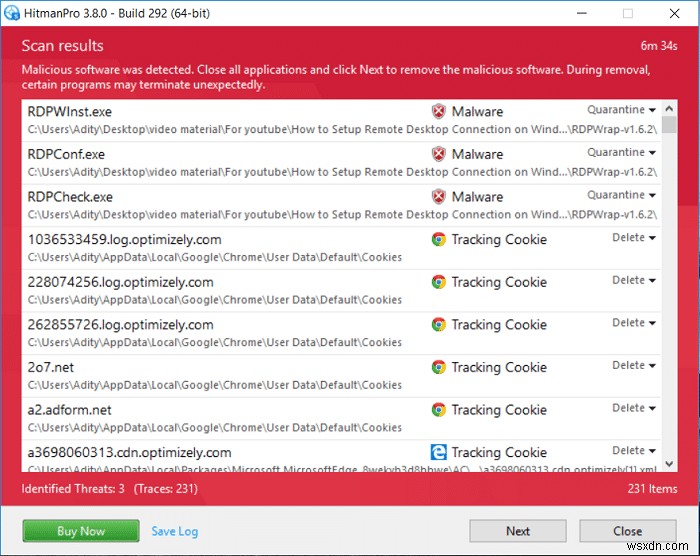Select the a2.adform.net entry
This screenshot has width=700, height=556.
(70, 410)
